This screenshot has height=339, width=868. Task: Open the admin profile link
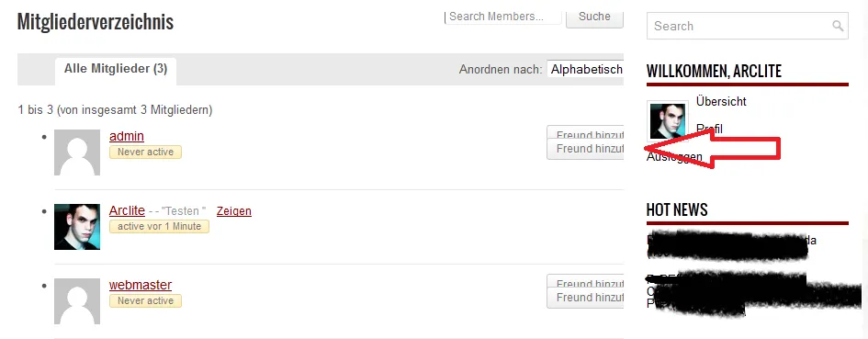click(127, 136)
